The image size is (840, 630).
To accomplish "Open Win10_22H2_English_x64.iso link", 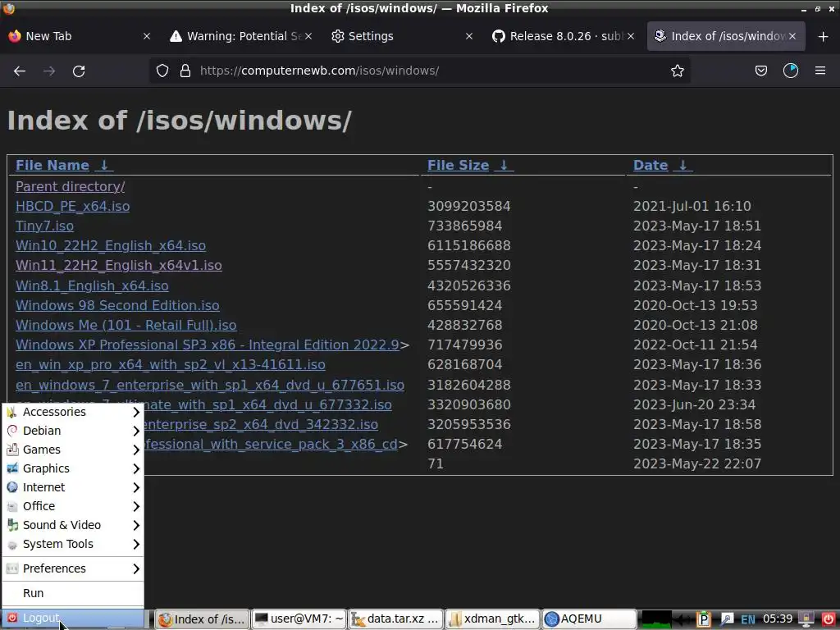I will (x=111, y=246).
